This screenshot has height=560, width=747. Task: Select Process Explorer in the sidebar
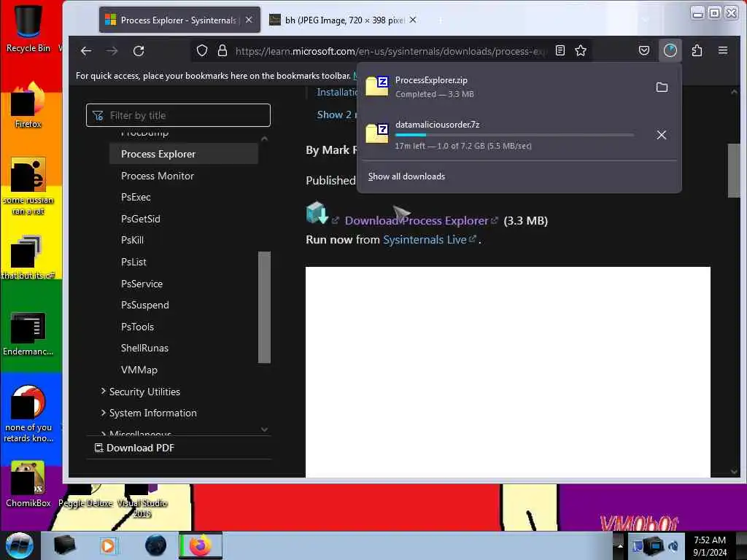(183, 154)
